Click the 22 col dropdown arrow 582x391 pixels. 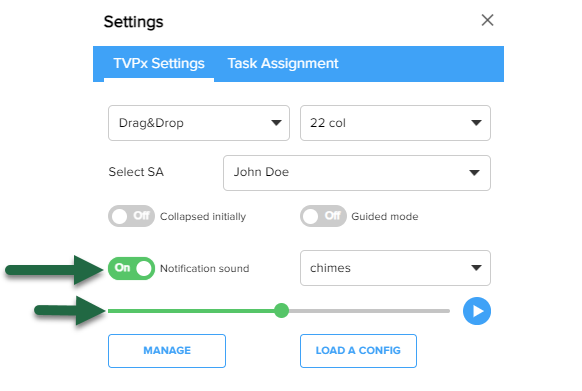point(476,123)
